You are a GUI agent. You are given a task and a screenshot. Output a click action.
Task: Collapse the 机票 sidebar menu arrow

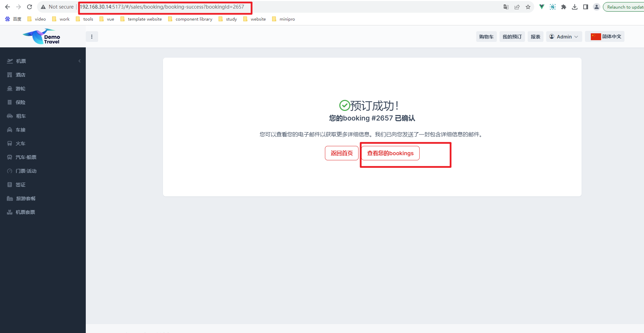pyautogui.click(x=80, y=61)
